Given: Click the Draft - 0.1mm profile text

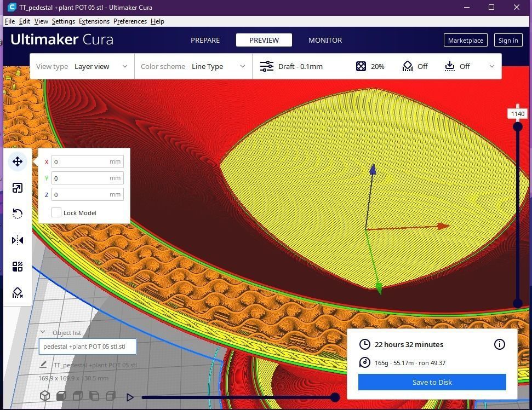Looking at the screenshot, I should [x=300, y=66].
